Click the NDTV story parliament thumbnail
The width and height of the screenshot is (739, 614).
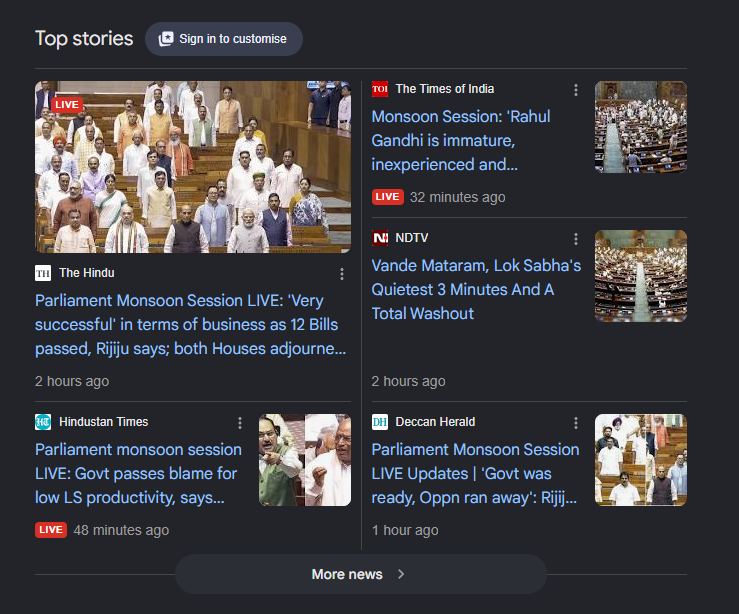coord(640,276)
